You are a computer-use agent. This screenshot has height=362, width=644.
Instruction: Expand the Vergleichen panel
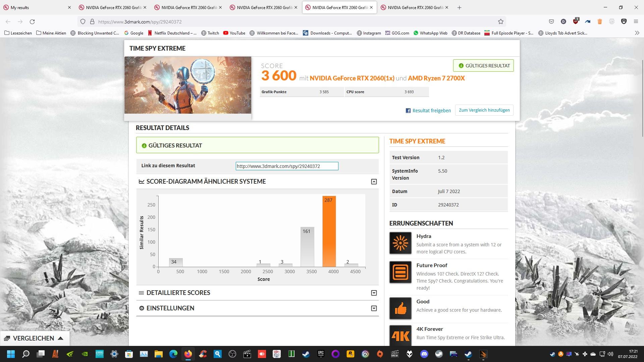pos(35,338)
